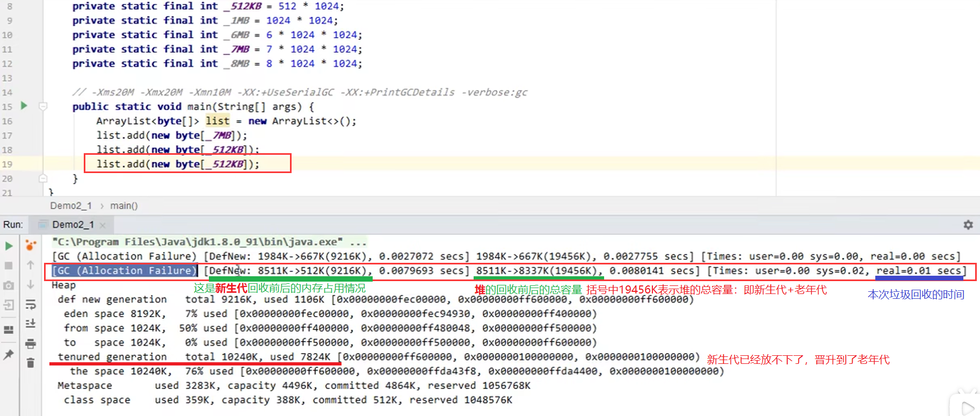Click the -Xms20M comment line

300,92
